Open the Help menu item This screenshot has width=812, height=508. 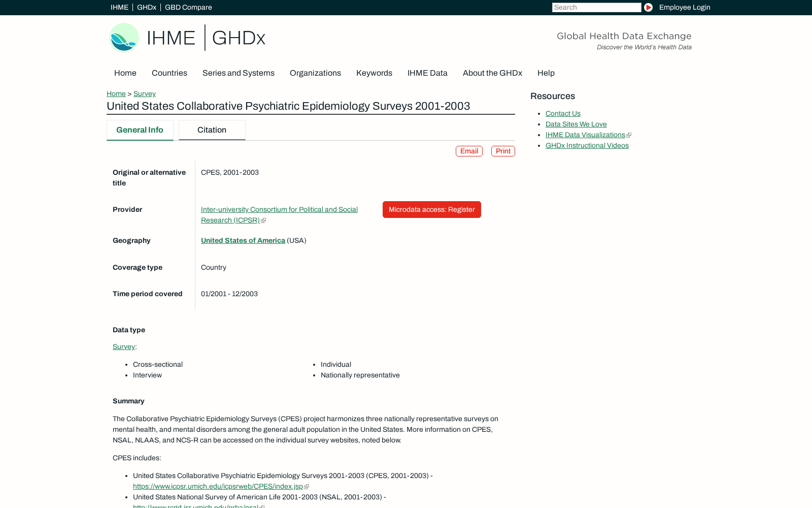(x=546, y=73)
